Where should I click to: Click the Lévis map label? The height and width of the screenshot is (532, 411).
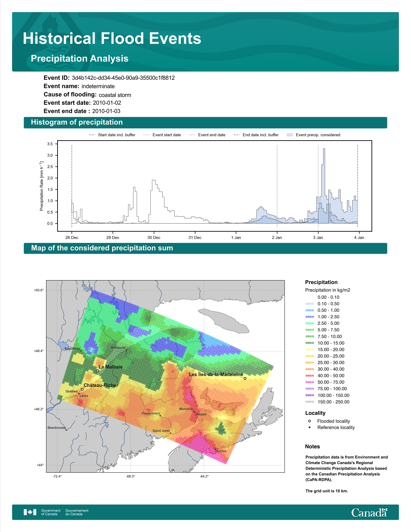pyautogui.click(x=84, y=396)
